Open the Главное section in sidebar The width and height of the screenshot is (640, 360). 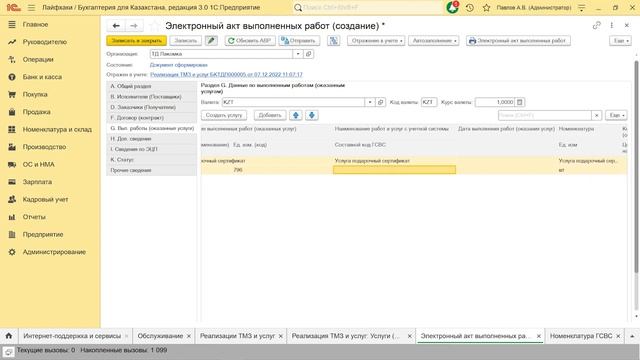35,24
